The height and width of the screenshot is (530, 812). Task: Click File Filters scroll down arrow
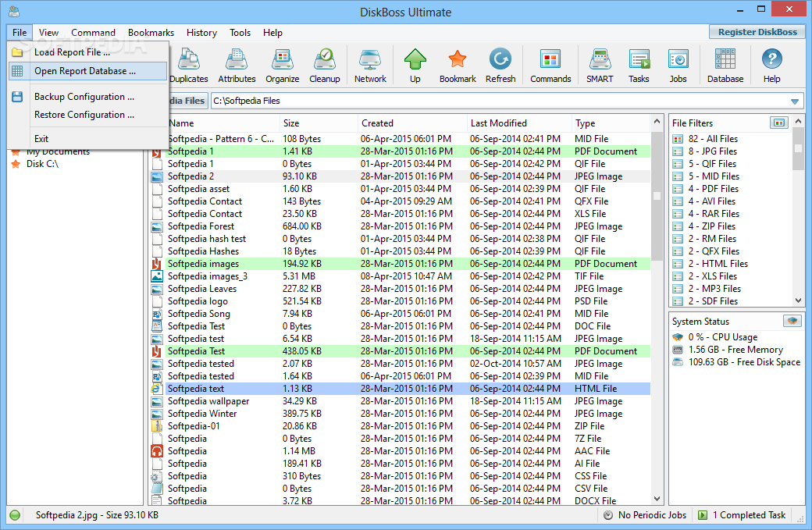(798, 301)
